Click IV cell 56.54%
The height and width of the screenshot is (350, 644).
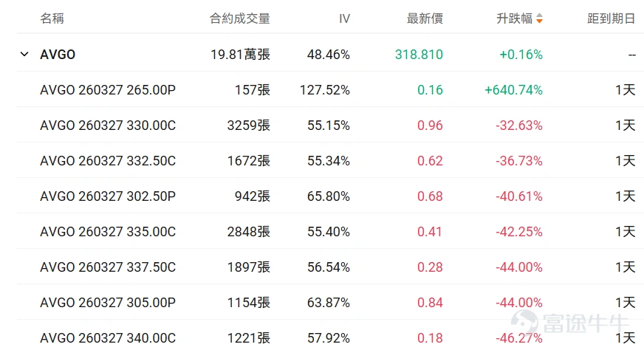pos(329,267)
